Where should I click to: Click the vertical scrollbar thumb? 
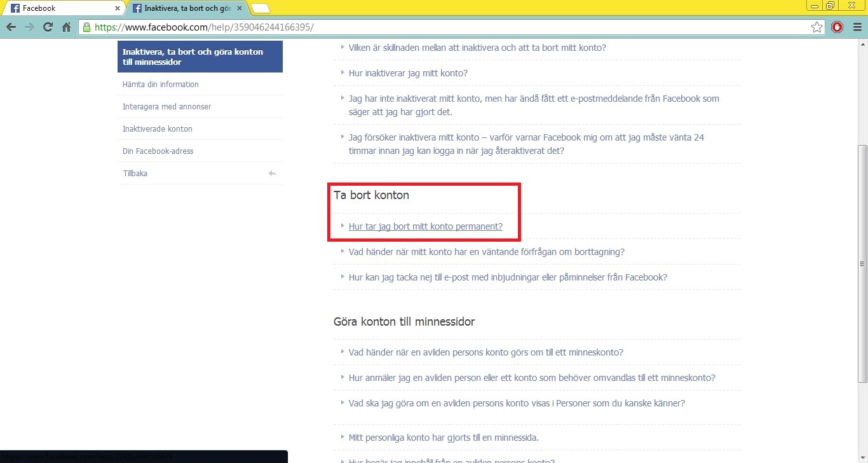click(862, 264)
